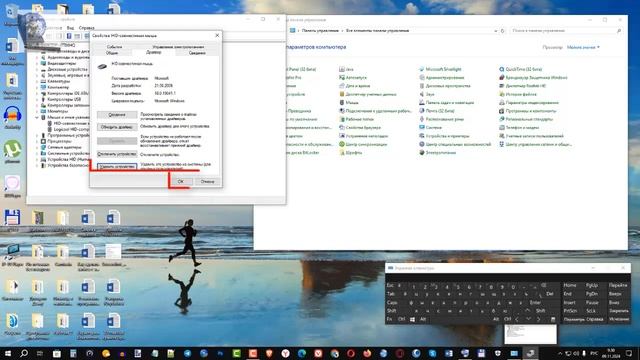Collapse Мыши и иные указывающие устройства node

[x=37, y=117]
